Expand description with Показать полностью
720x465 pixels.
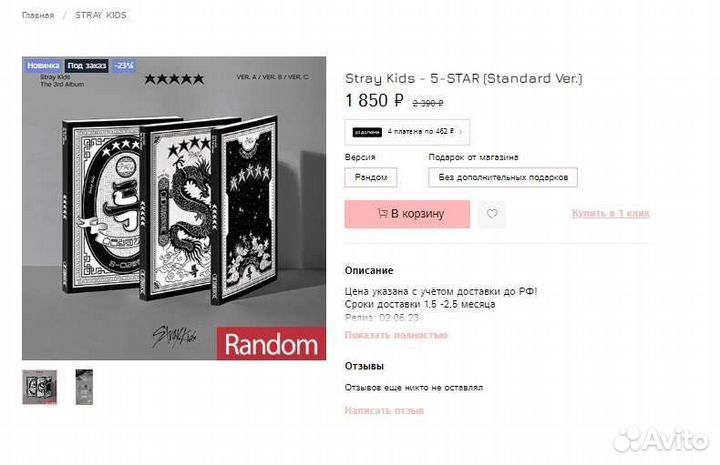pyautogui.click(x=396, y=335)
